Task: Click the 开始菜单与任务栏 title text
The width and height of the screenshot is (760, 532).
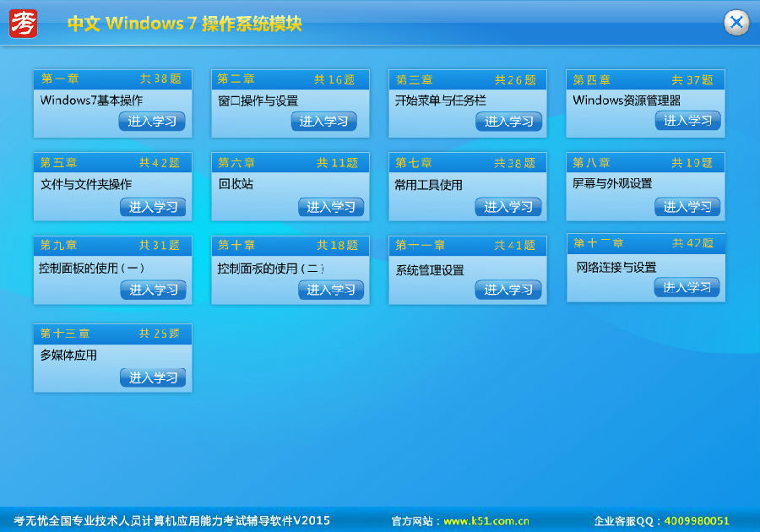Action: tap(440, 100)
